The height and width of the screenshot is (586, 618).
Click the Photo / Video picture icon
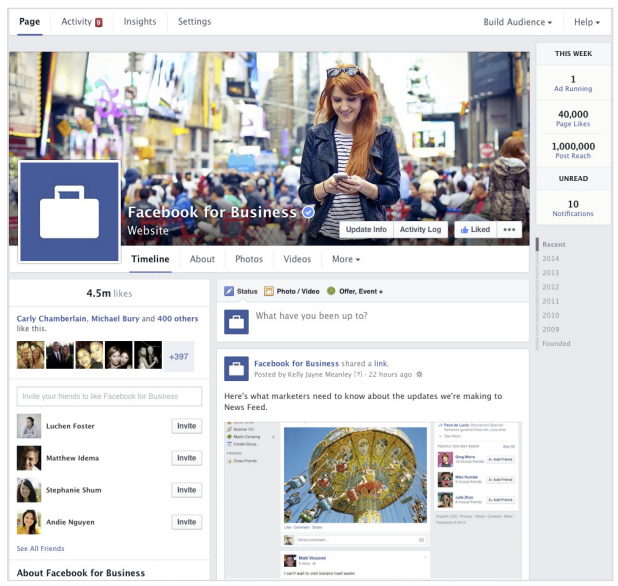point(269,291)
